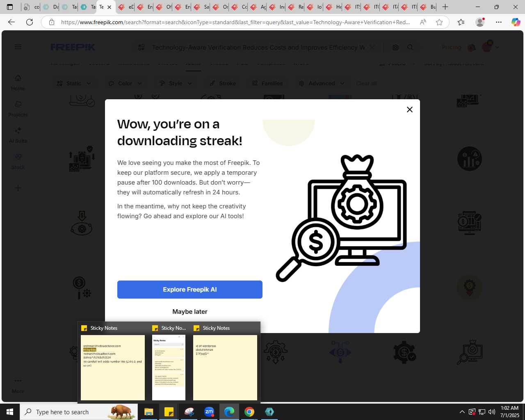
Task: Expand the Advanced filter dropdown
Action: [322, 83]
